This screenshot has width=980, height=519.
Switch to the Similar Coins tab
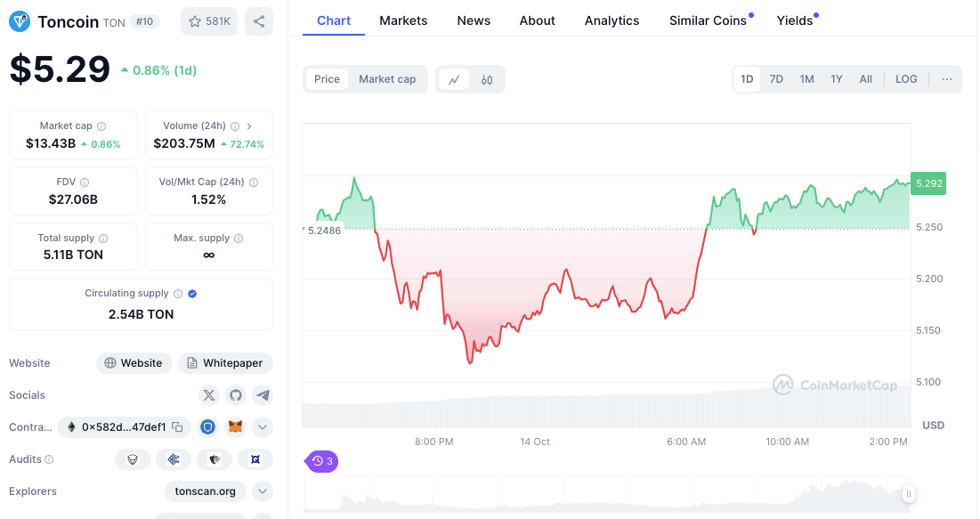pos(708,20)
